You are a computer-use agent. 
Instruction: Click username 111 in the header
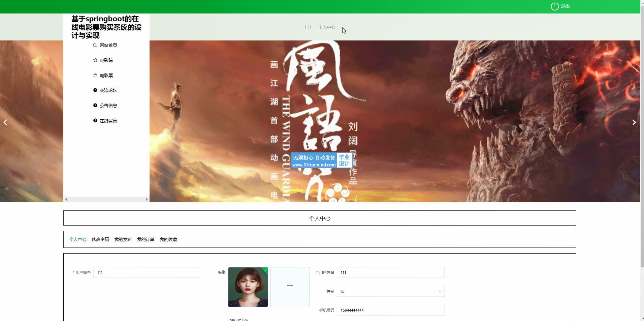pyautogui.click(x=308, y=27)
